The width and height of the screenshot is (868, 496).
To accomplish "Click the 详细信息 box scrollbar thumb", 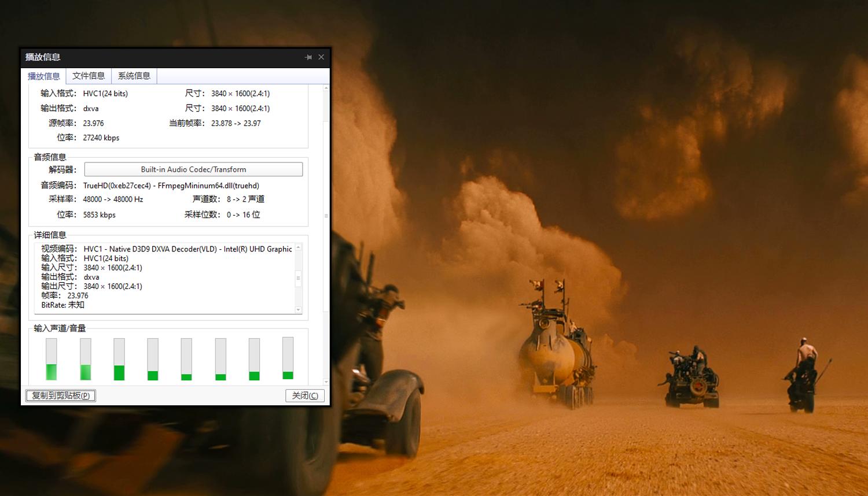I will [299, 278].
